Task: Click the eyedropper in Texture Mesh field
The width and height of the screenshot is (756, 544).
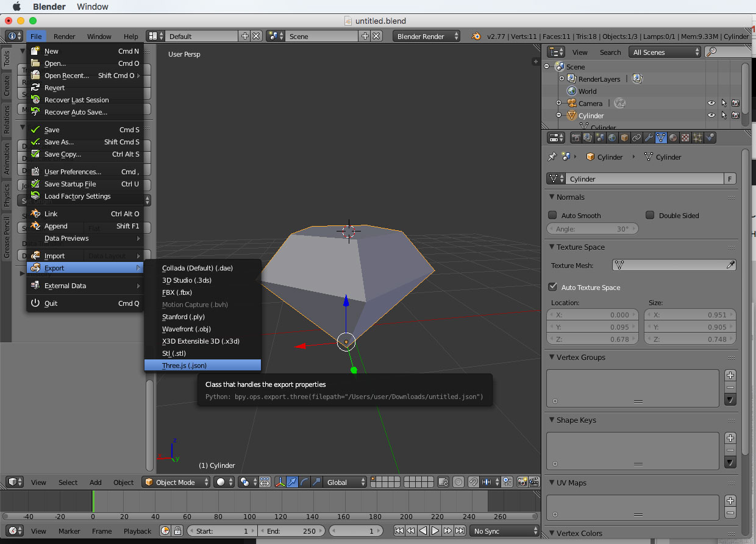Action: [x=730, y=265]
